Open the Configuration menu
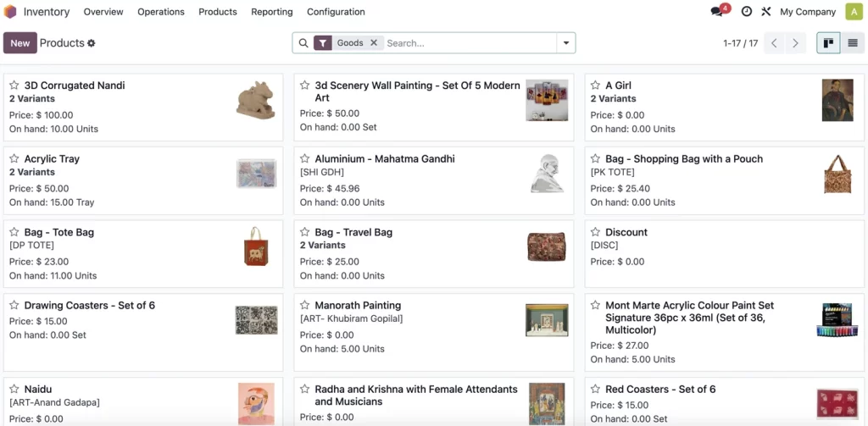This screenshot has width=868, height=426. click(x=336, y=12)
